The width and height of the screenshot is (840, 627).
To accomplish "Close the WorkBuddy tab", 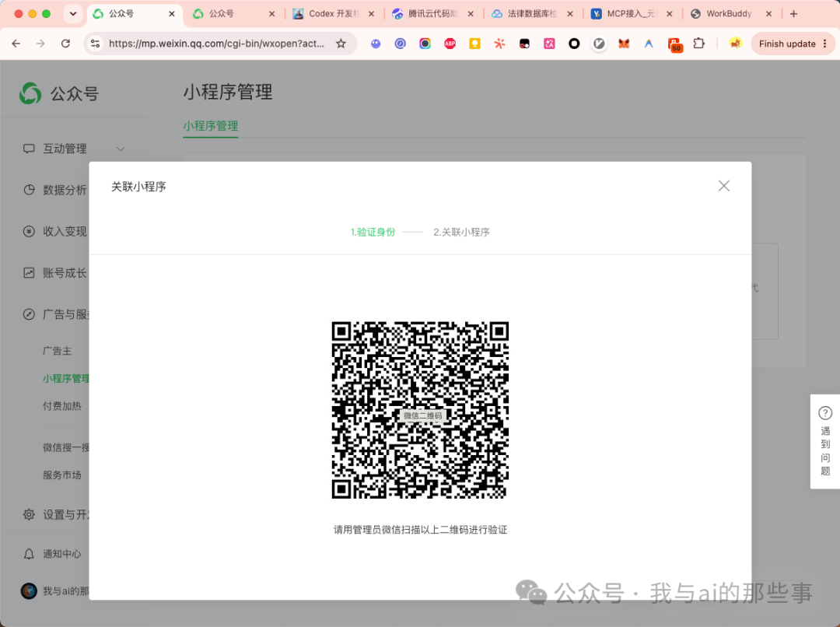I will pos(768,13).
